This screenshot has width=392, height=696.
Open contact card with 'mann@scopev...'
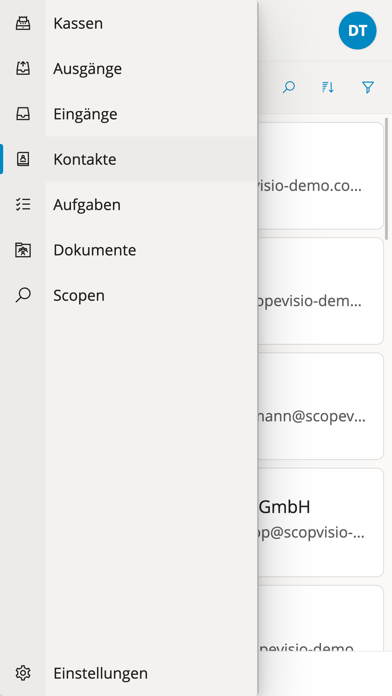tap(320, 407)
